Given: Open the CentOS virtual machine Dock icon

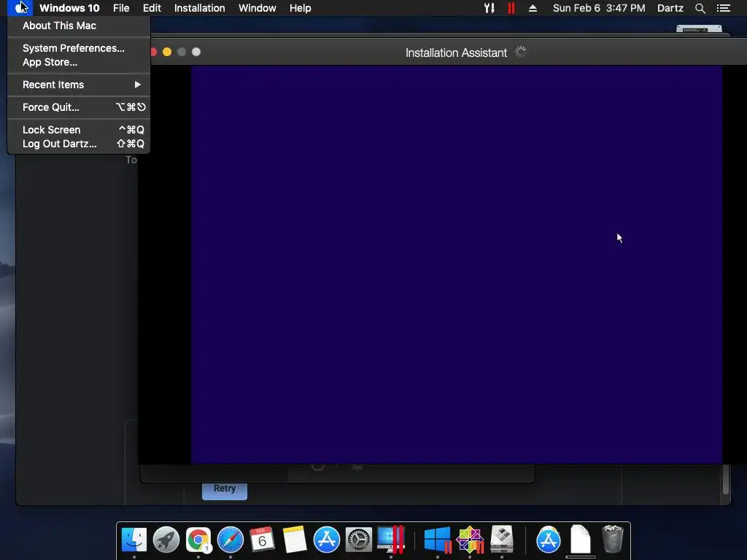Looking at the screenshot, I should click(x=470, y=540).
